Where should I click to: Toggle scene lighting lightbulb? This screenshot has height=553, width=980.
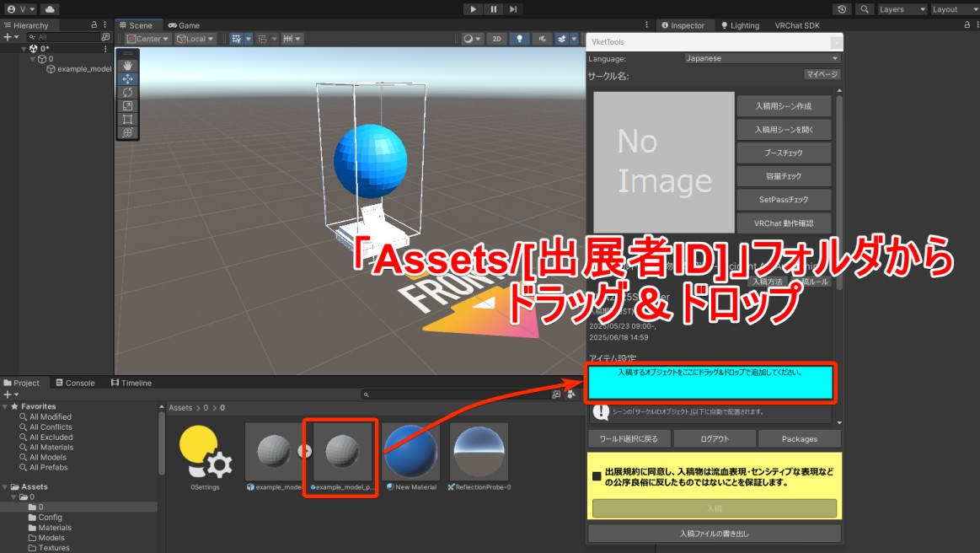click(x=519, y=39)
